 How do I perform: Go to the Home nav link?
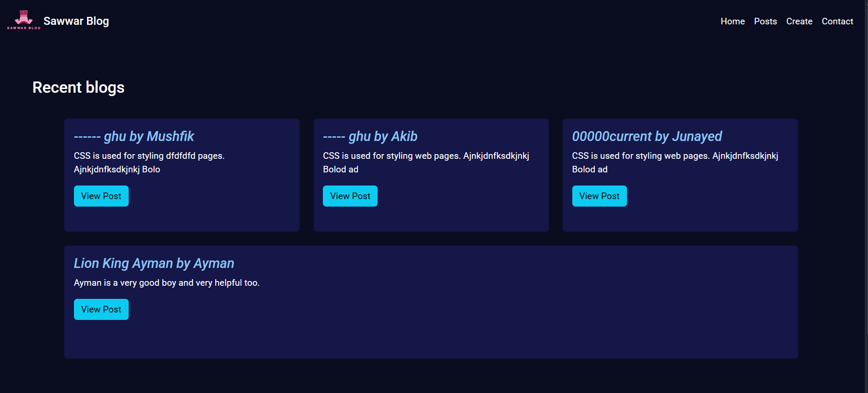click(x=732, y=21)
